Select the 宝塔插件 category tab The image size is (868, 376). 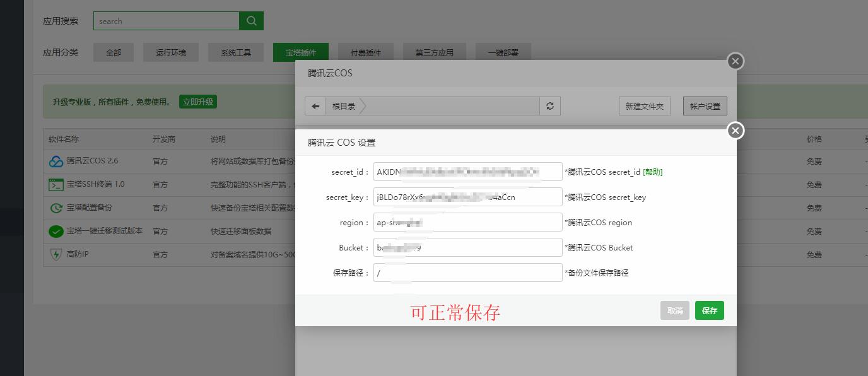tap(301, 52)
